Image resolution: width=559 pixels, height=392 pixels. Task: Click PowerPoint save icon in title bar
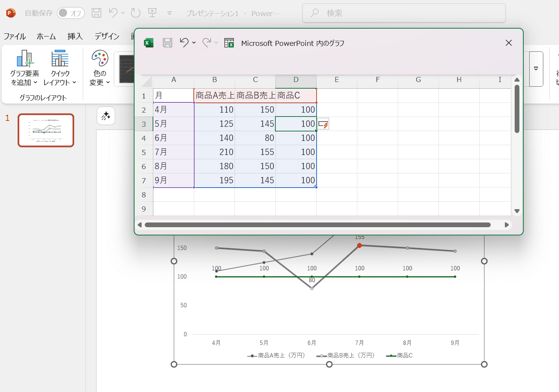click(x=97, y=13)
